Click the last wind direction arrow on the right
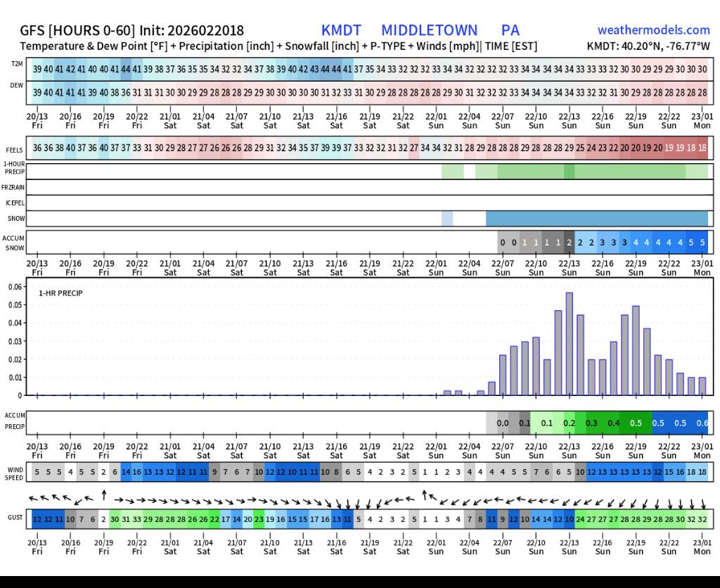This screenshot has width=720, height=588. [x=702, y=504]
